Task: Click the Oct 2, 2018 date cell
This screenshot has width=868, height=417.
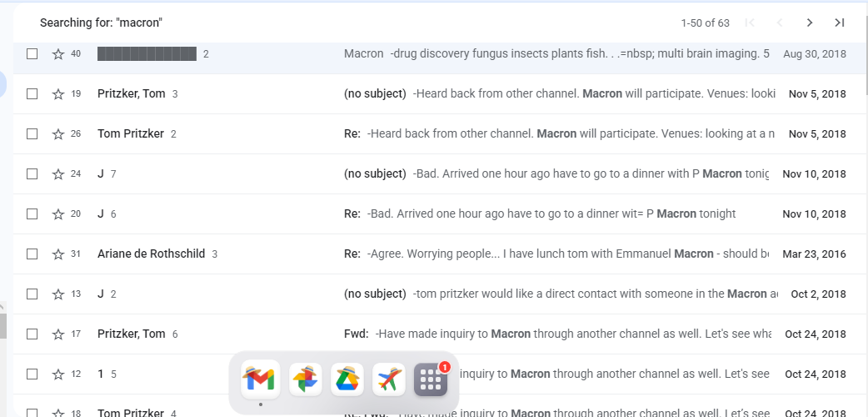Action: [x=818, y=294]
